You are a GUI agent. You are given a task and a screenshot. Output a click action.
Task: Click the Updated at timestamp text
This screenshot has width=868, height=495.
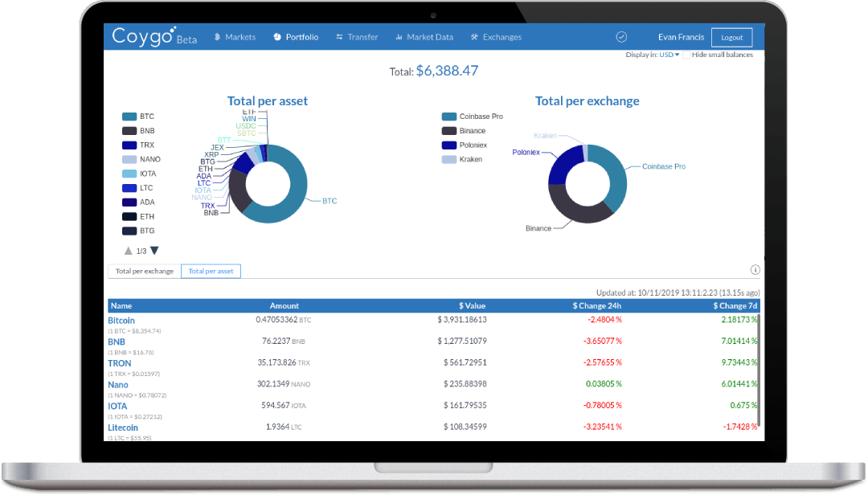[678, 292]
